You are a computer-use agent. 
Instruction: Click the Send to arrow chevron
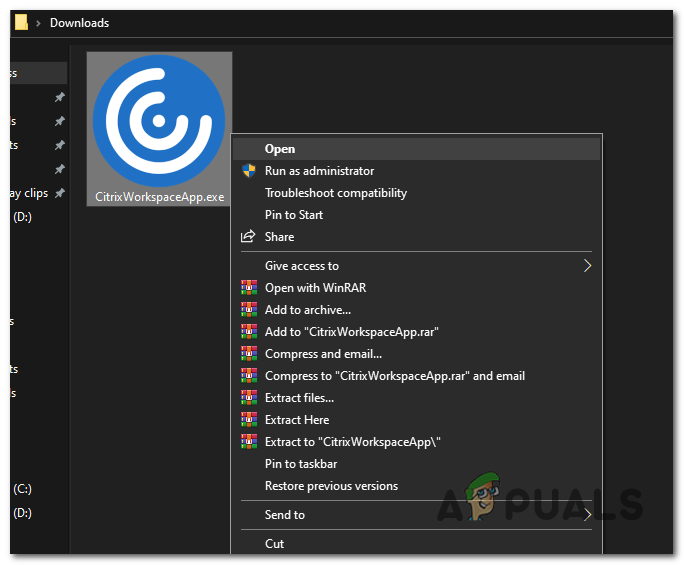click(588, 515)
